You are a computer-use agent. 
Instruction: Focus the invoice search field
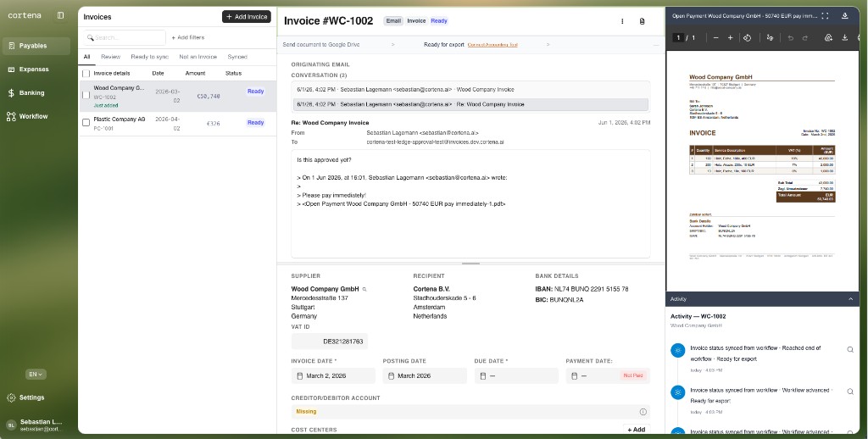click(x=125, y=37)
